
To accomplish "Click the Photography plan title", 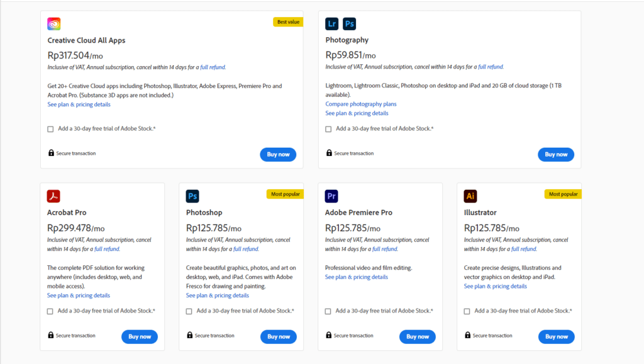I will [x=347, y=40].
